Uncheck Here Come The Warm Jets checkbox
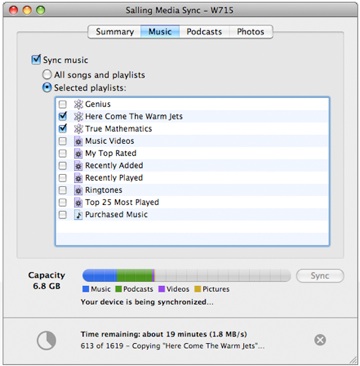The height and width of the screenshot is (366, 360). tap(62, 116)
